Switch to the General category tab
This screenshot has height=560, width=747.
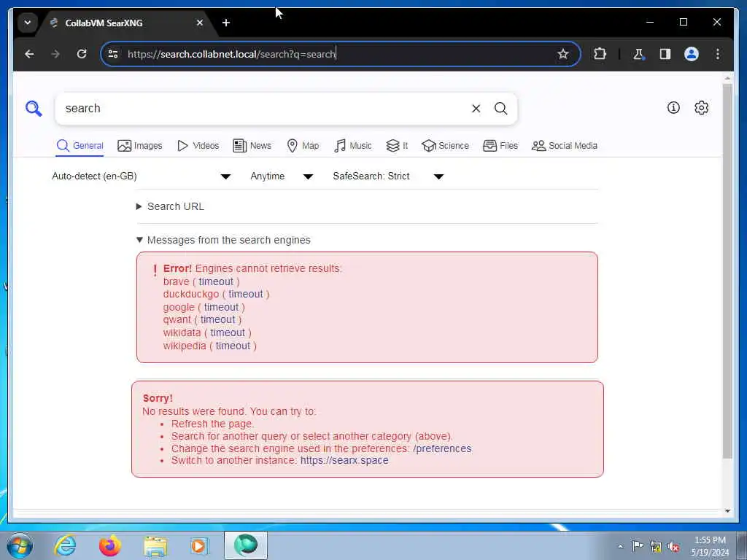(x=80, y=146)
